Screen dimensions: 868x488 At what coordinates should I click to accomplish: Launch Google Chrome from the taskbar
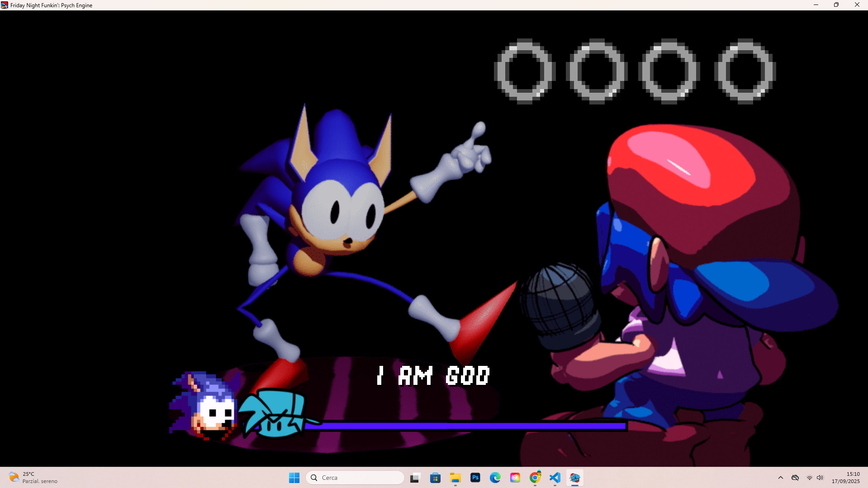point(535,478)
